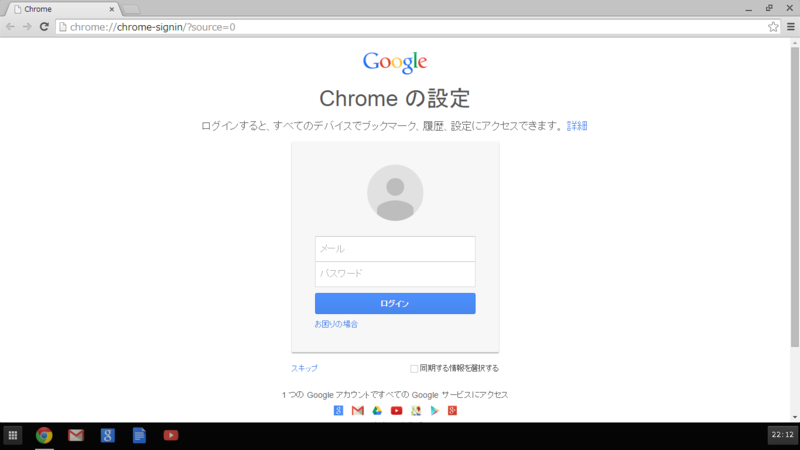Launch Google Docs from the shelf
This screenshot has height=450, width=800.
point(139,435)
